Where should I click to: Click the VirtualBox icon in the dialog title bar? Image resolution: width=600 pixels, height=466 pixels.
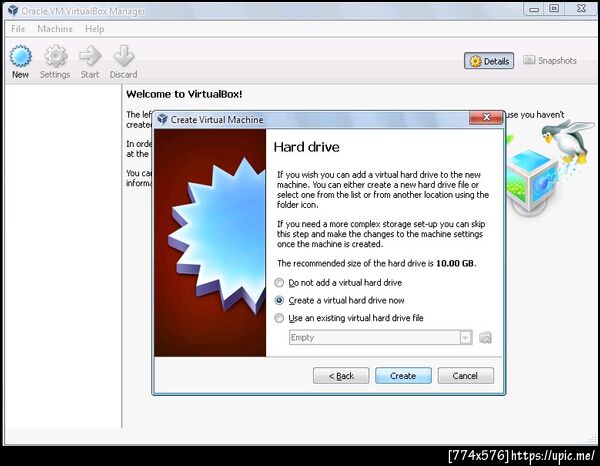pyautogui.click(x=162, y=119)
